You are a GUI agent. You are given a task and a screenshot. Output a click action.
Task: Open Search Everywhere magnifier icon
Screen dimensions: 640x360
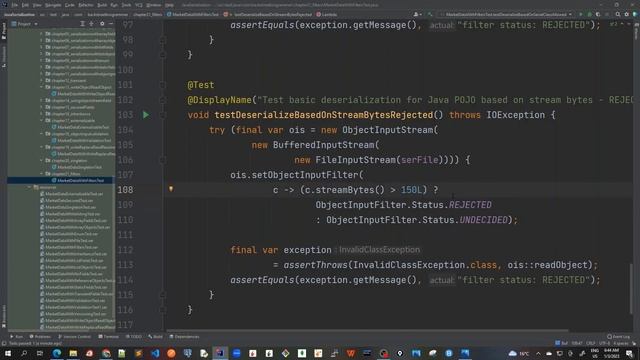tap(618, 14)
